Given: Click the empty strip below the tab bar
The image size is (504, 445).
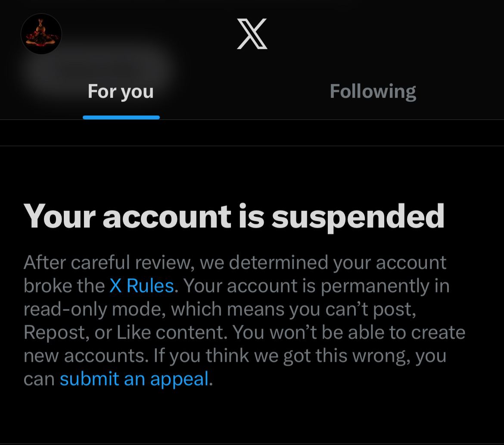Looking at the screenshot, I should pyautogui.click(x=252, y=133).
